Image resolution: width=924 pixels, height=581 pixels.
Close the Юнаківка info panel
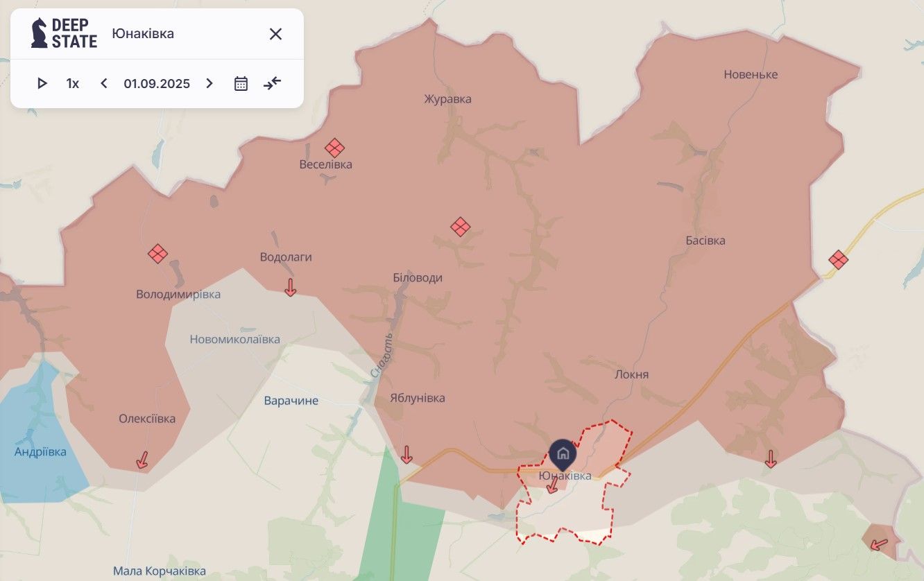275,34
